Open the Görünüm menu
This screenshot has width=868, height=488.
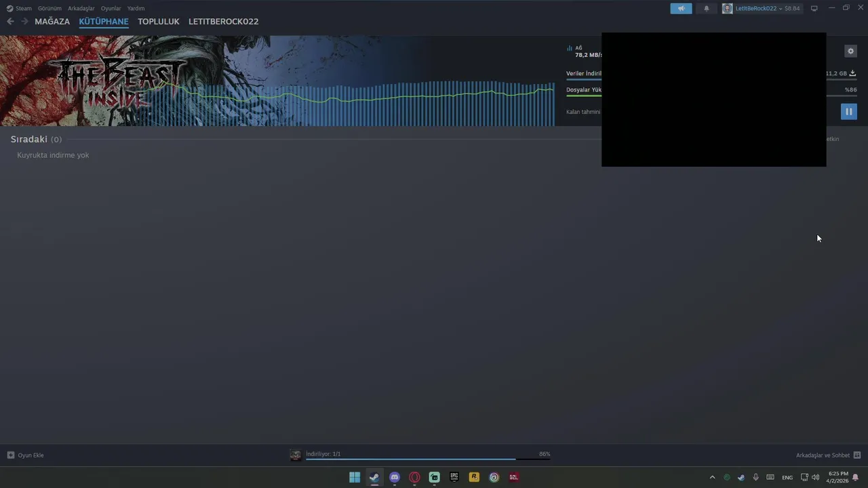pos(50,8)
